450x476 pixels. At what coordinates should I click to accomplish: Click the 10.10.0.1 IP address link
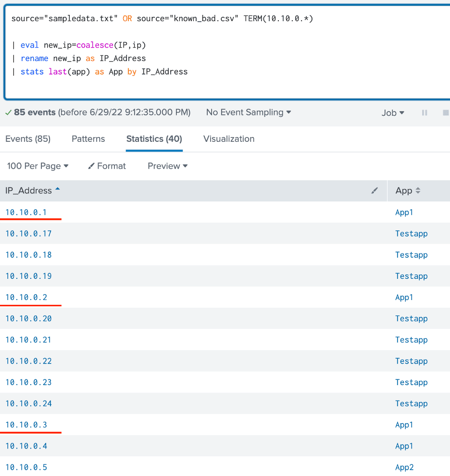click(x=26, y=213)
